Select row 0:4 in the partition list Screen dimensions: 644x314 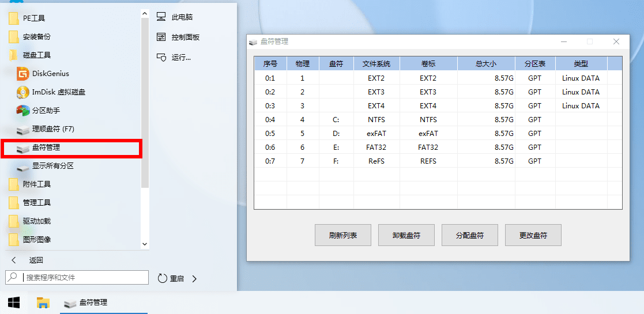[438, 120]
